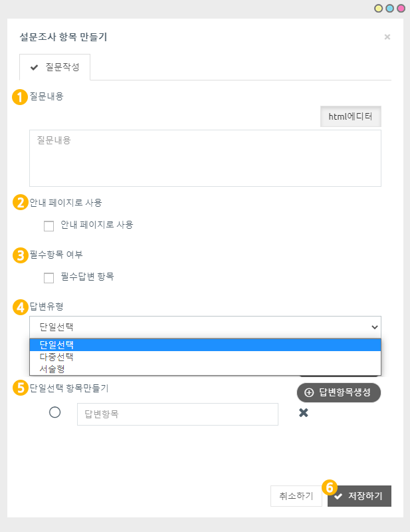Click into the 질문내용 text area
The width and height of the screenshot is (410, 532).
coord(205,158)
